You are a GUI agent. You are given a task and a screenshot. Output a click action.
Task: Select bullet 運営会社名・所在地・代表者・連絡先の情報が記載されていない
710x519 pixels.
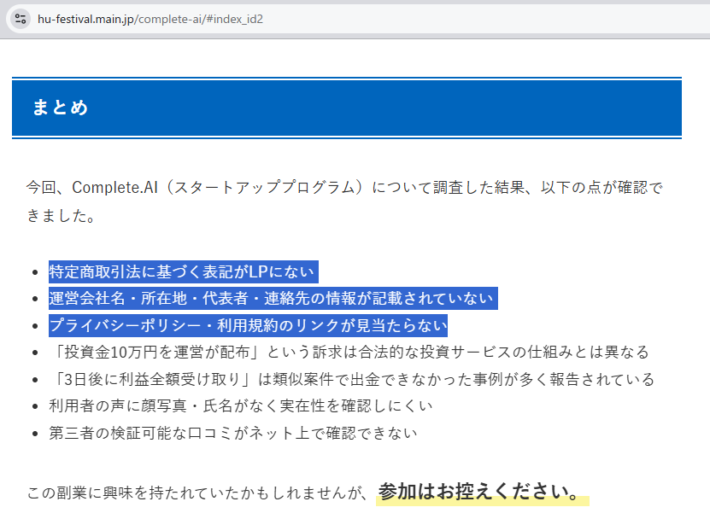[273, 298]
